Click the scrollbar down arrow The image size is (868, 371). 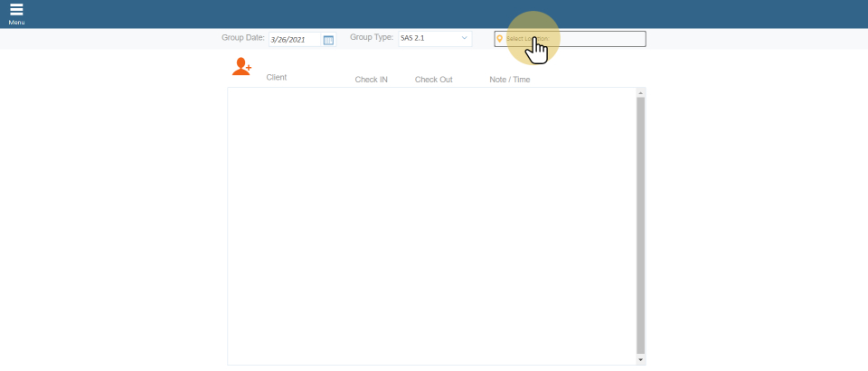(641, 359)
